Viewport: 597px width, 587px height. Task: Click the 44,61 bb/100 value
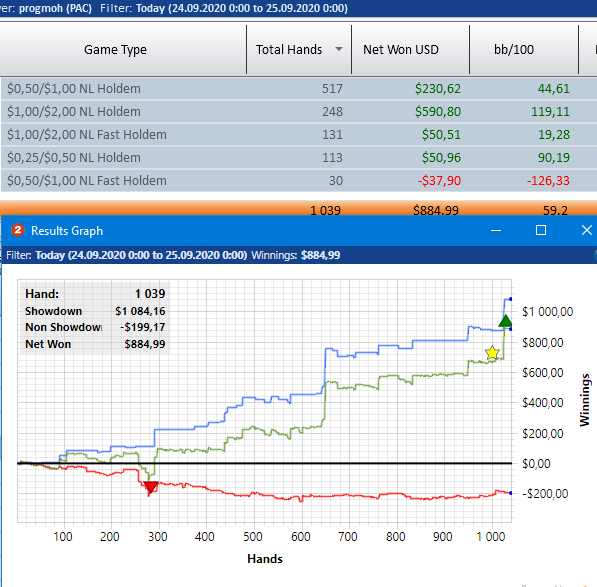(554, 89)
